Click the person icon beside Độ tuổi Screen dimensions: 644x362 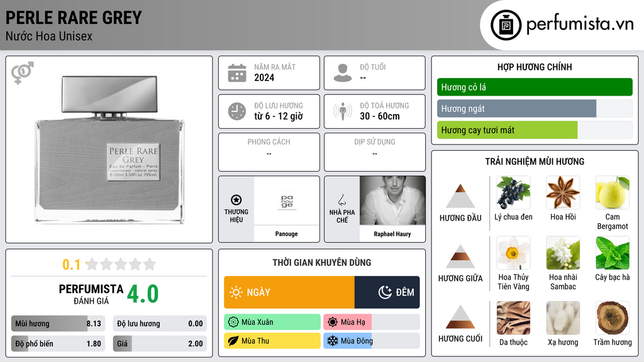pos(343,73)
